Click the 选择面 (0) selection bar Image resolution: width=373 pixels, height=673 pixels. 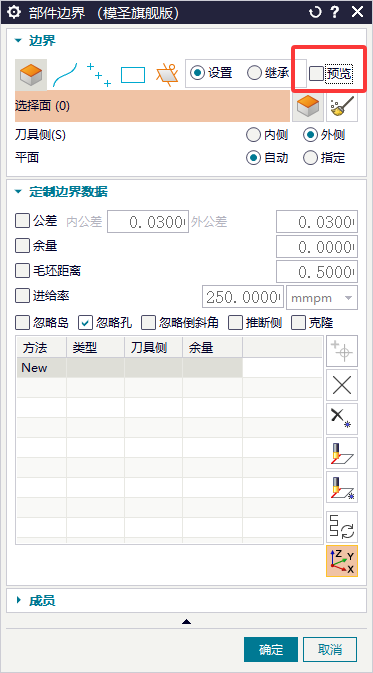coord(152,106)
